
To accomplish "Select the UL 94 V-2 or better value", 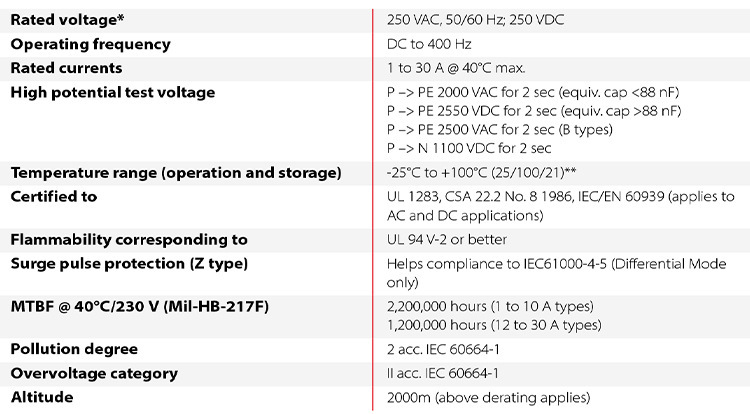I will [x=447, y=240].
